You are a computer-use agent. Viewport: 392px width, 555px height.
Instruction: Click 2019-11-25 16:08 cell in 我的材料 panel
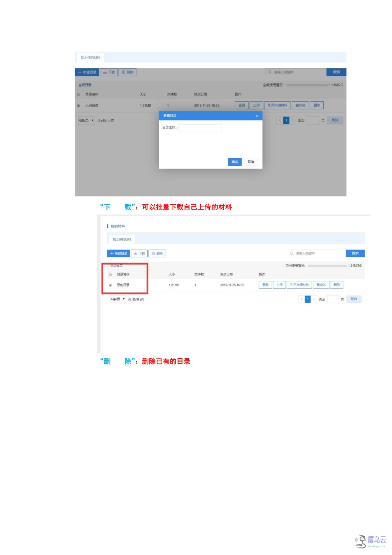(x=232, y=285)
